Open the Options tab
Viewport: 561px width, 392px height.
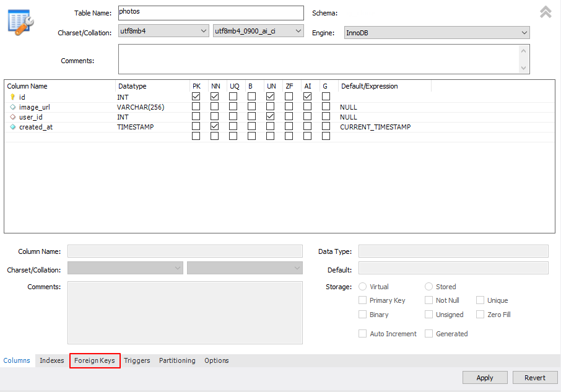coord(217,360)
